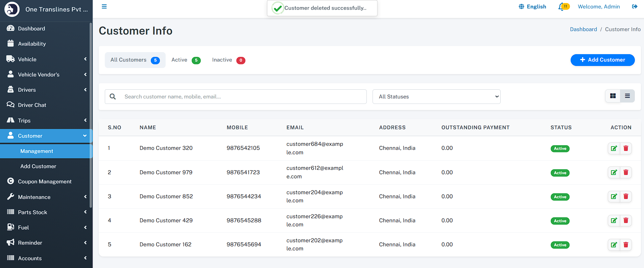644x268 pixels.
Task: Open the notifications bell icon
Action: (x=562, y=7)
